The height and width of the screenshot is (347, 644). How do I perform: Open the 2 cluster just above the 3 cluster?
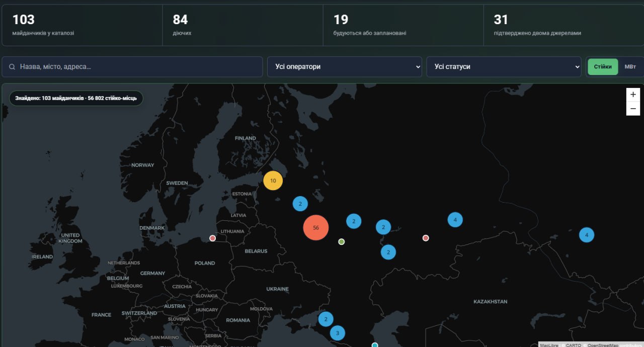326,319
